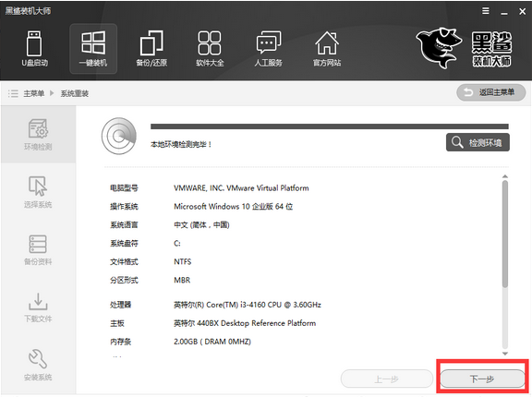Click the 系统语言 label
The width and height of the screenshot is (532, 397).
[124, 224]
